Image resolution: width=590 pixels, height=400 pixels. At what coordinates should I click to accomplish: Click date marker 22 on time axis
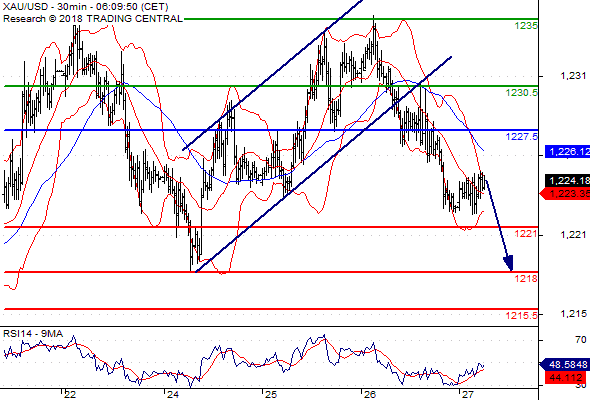70,394
